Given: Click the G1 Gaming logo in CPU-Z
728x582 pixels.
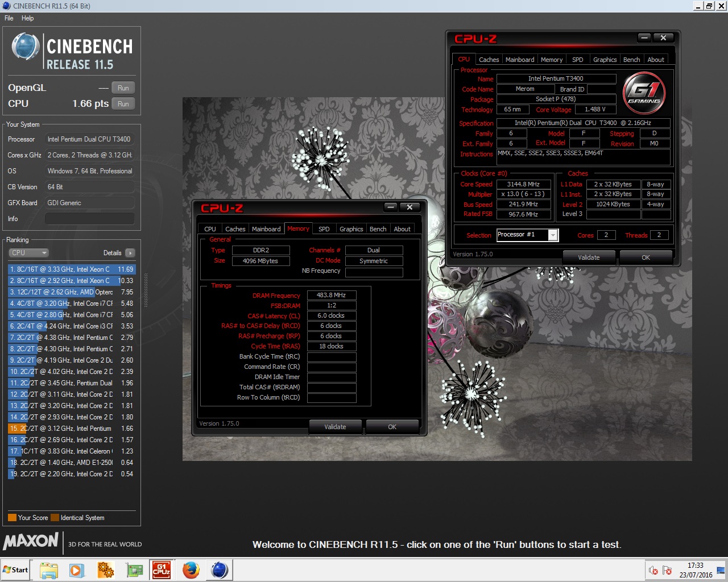Looking at the screenshot, I should click(644, 93).
